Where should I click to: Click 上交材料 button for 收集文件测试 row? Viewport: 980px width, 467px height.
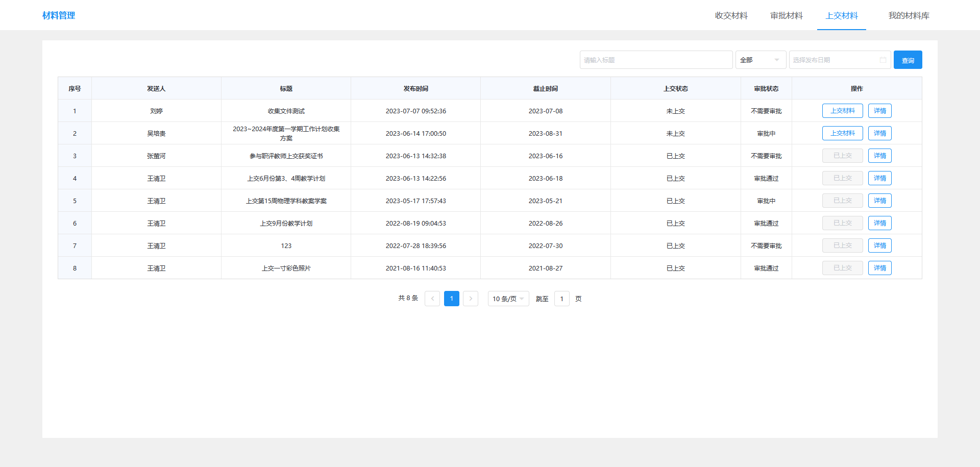pyautogui.click(x=842, y=111)
